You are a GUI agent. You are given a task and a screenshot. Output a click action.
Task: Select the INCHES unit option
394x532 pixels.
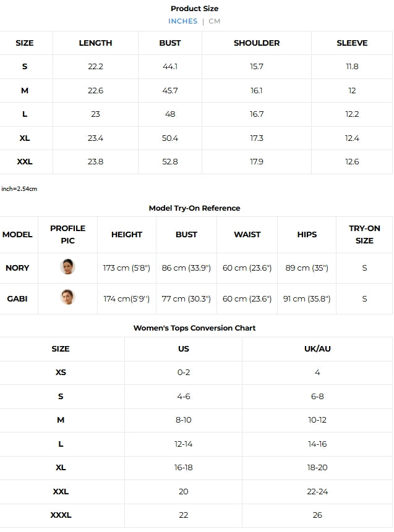[x=183, y=21]
